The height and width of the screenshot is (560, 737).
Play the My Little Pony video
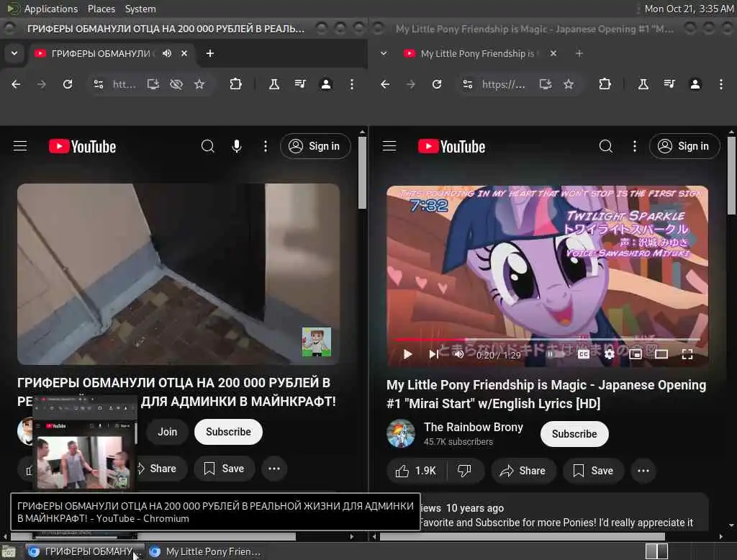pyautogui.click(x=407, y=354)
